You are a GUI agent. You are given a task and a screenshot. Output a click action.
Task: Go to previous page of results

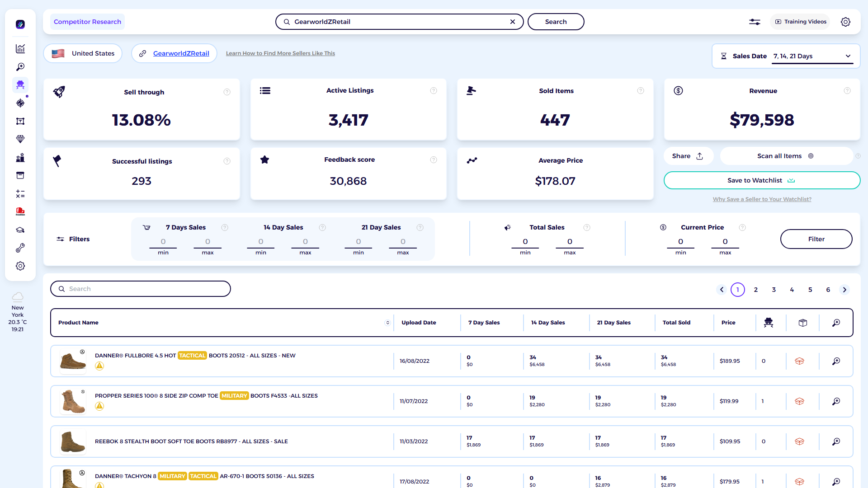click(x=722, y=290)
